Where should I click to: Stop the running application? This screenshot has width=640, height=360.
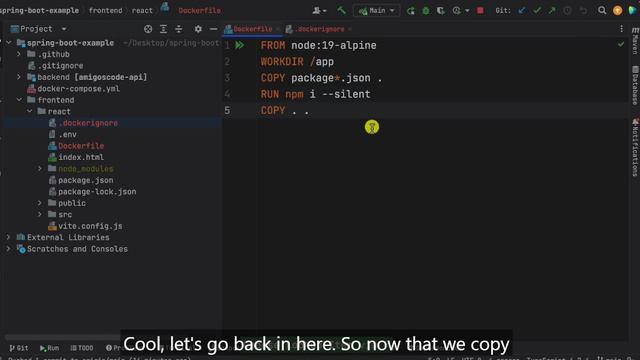tap(480, 11)
